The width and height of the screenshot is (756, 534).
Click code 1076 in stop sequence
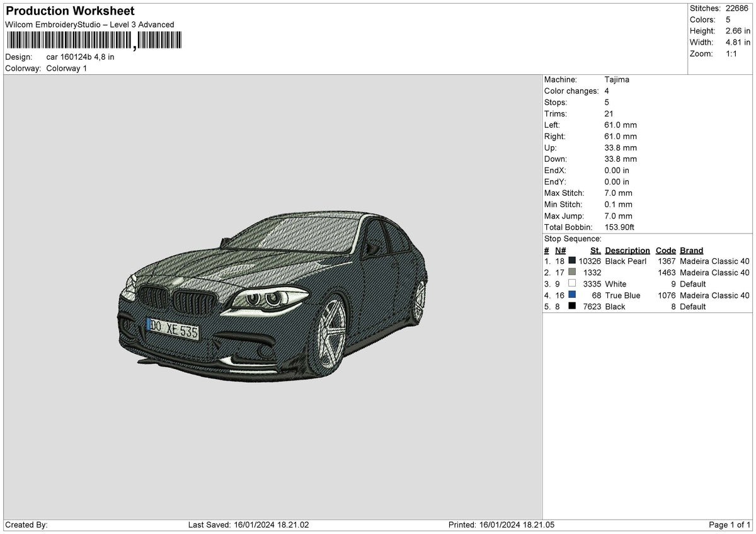tap(667, 295)
